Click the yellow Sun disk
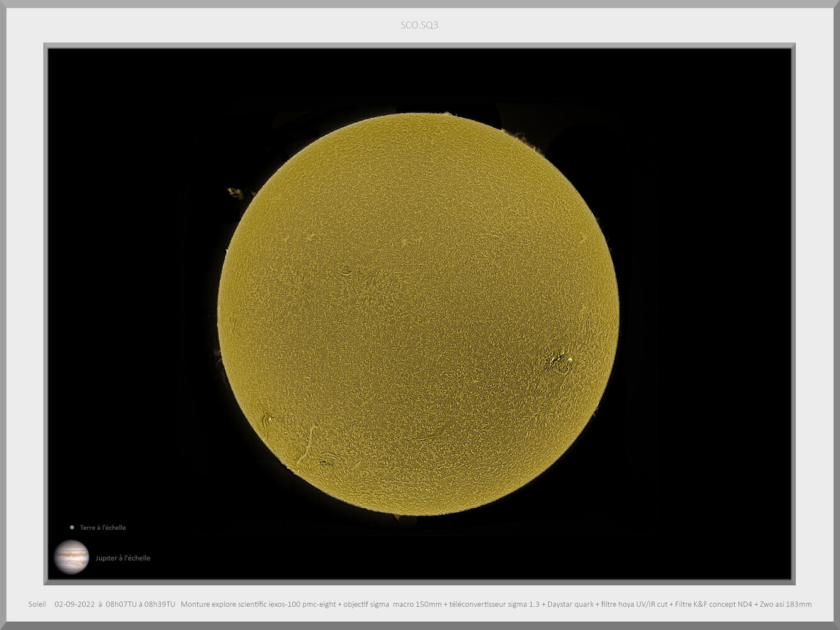The width and height of the screenshot is (840, 630). (x=418, y=314)
